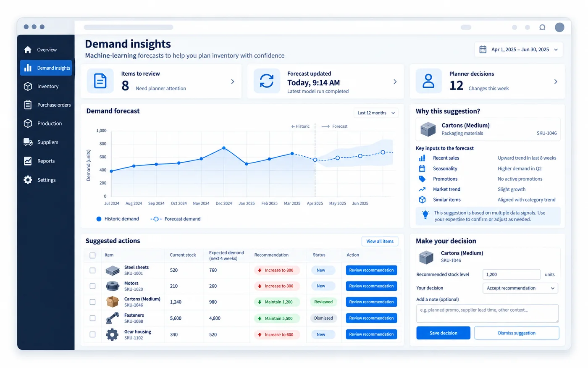588x368 pixels.
Task: Open the date range dropdown
Action: point(519,50)
